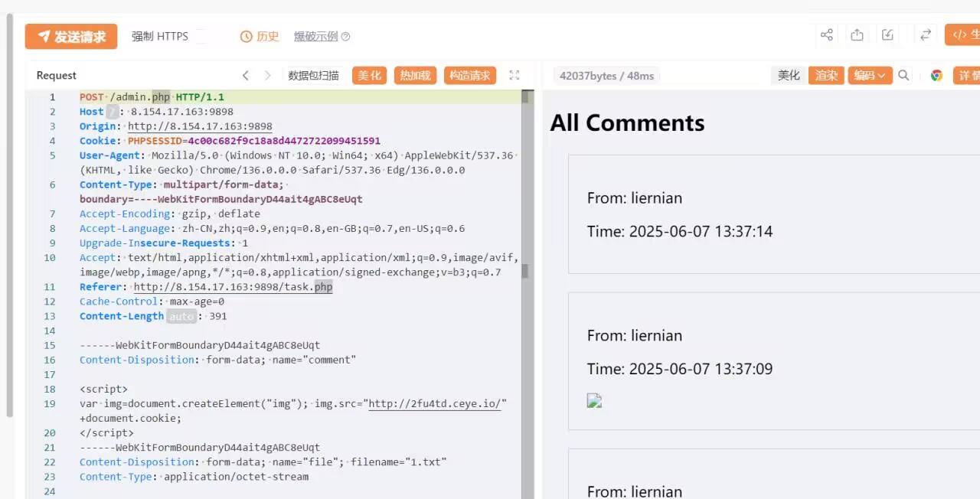The width and height of the screenshot is (980, 499).
Task: Click the share icon in top toolbar
Action: click(827, 34)
